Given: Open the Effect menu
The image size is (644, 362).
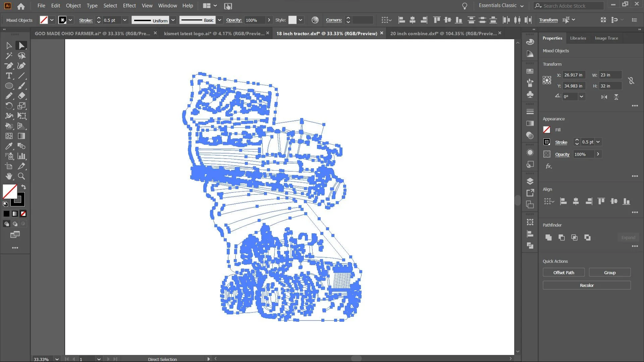Looking at the screenshot, I should 129,6.
